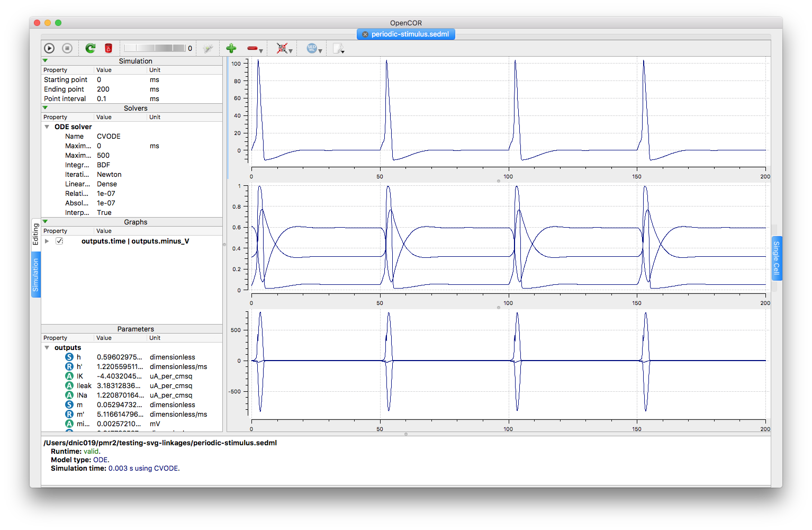The height and width of the screenshot is (530, 812).
Task: Click the Single Cell side tab
Action: [776, 258]
